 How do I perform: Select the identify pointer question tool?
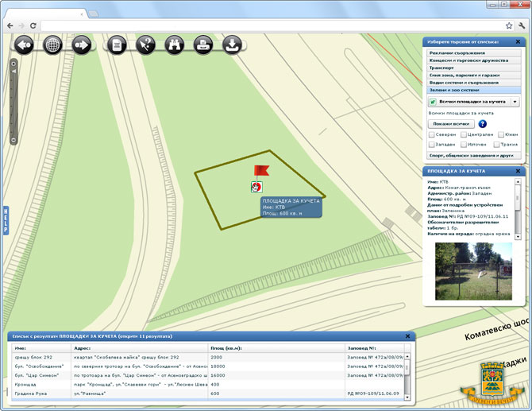coord(145,45)
